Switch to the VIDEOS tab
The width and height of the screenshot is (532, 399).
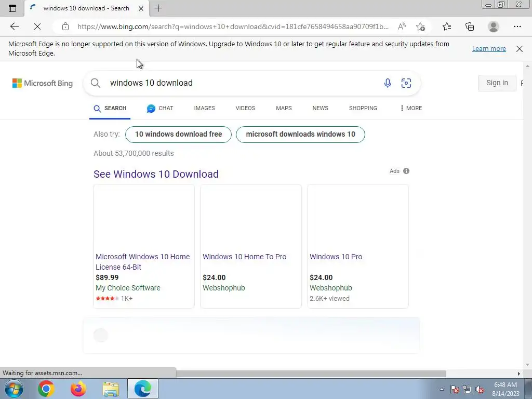click(x=245, y=108)
